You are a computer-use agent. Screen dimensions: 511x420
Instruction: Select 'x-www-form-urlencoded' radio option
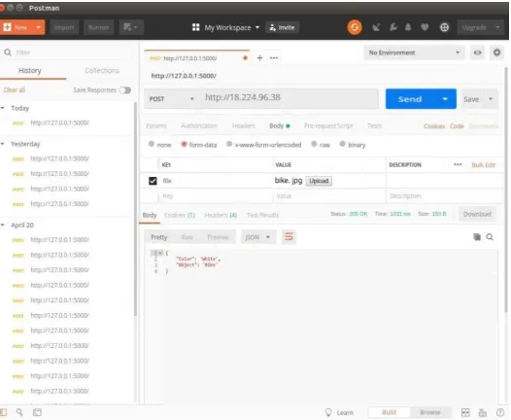point(229,144)
